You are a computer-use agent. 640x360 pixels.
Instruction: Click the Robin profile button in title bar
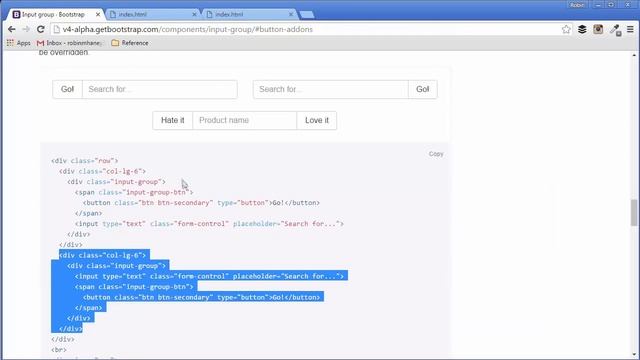(x=577, y=5)
